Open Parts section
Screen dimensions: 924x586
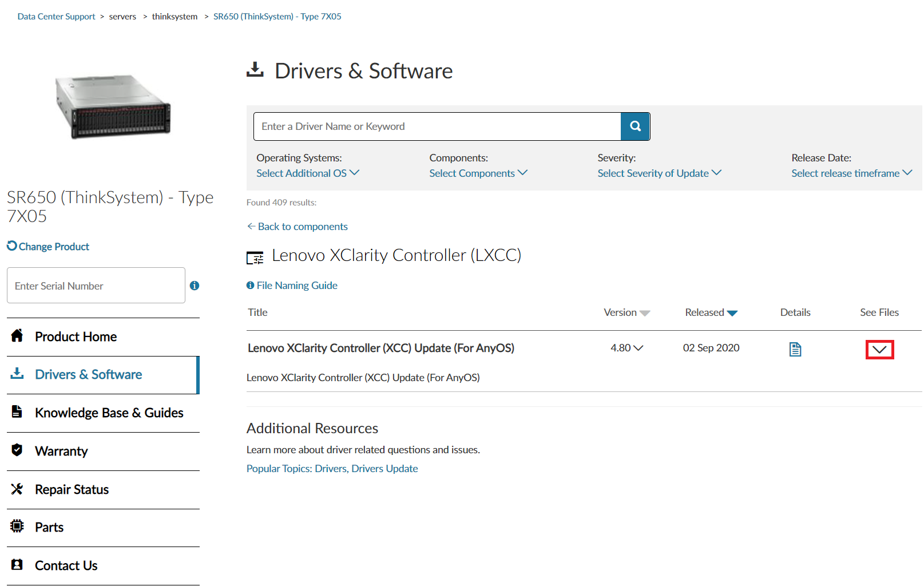tap(103, 528)
